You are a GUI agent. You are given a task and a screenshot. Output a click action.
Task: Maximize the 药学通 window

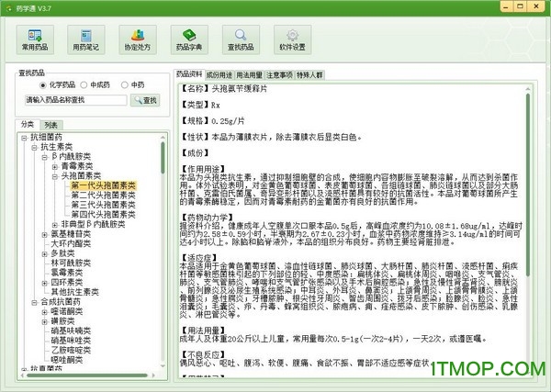(521, 6)
